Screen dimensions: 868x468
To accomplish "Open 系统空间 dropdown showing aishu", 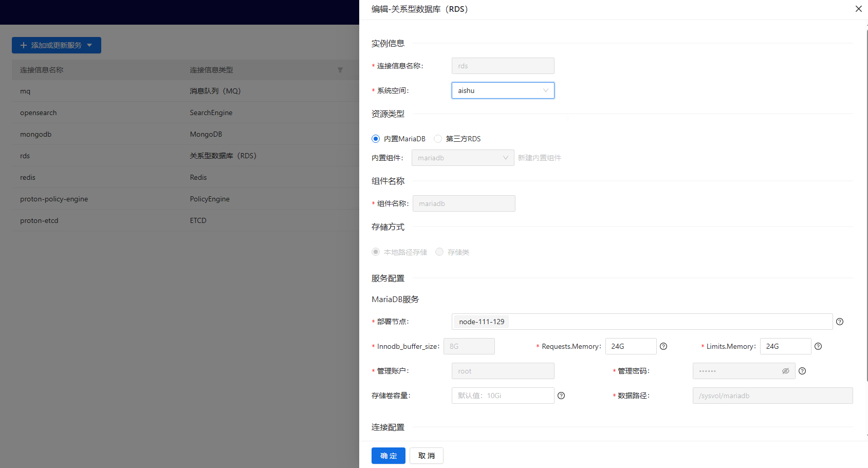I will (x=503, y=90).
